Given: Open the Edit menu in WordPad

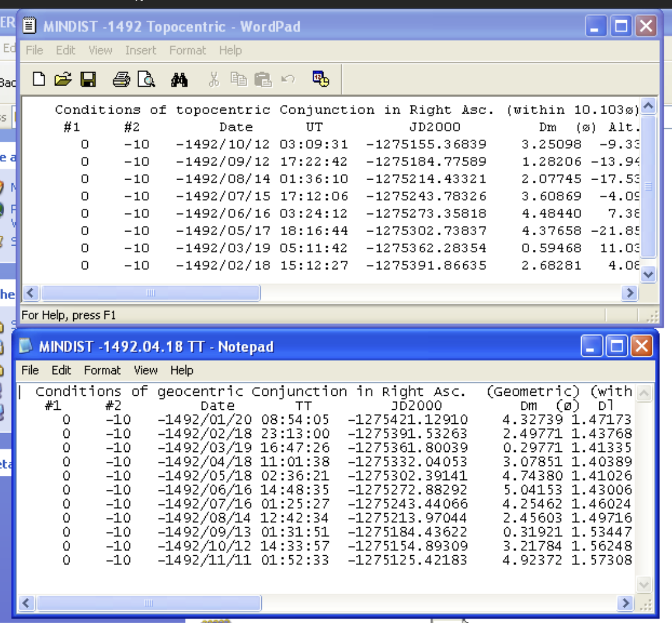Looking at the screenshot, I should pyautogui.click(x=65, y=50).
